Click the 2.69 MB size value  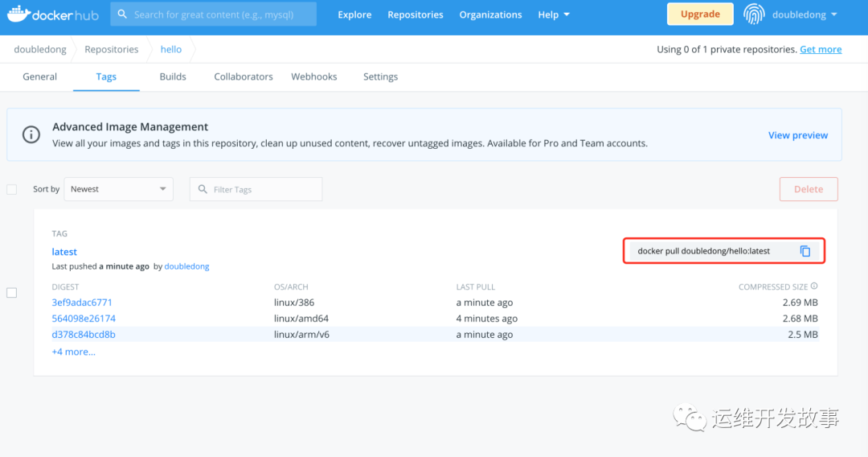coord(800,303)
